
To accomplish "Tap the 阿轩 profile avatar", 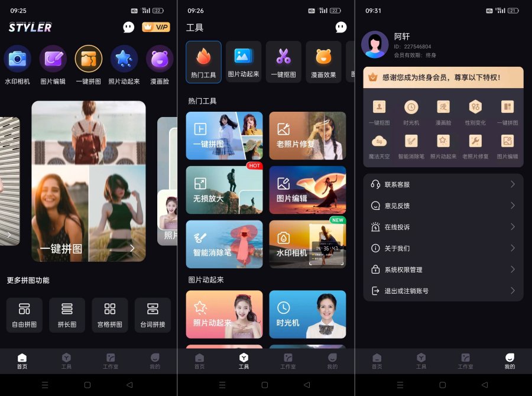I will pyautogui.click(x=375, y=44).
